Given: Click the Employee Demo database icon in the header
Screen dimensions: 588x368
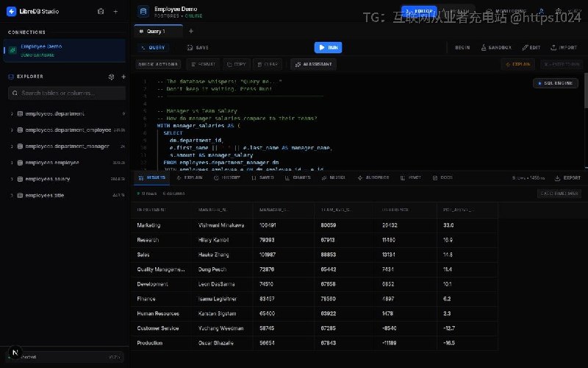Looking at the screenshot, I should point(143,12).
